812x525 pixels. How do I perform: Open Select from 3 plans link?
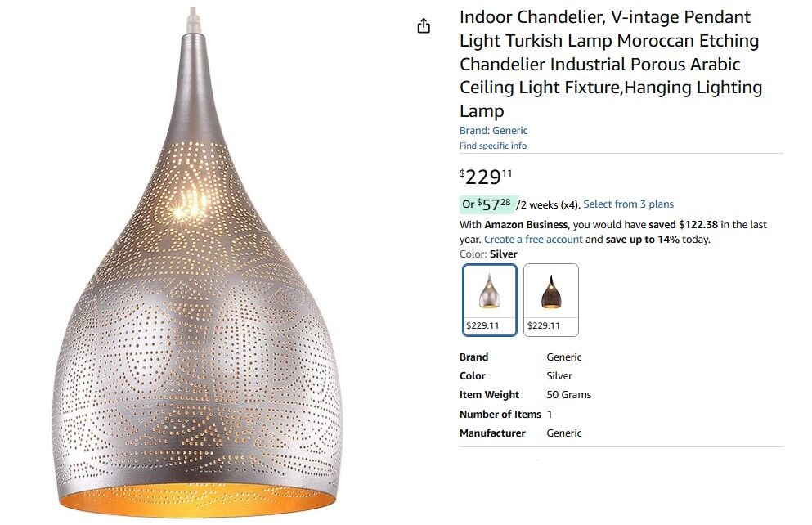(x=628, y=204)
